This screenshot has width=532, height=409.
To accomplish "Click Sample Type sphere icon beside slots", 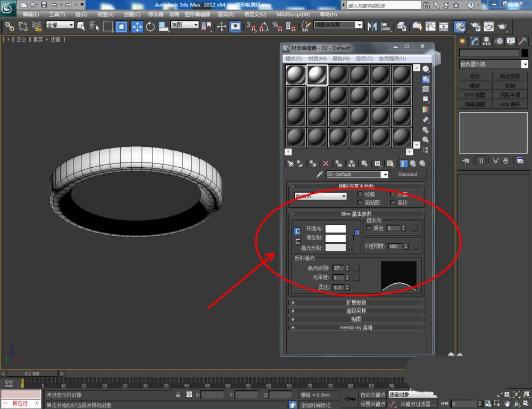I will coord(426,69).
